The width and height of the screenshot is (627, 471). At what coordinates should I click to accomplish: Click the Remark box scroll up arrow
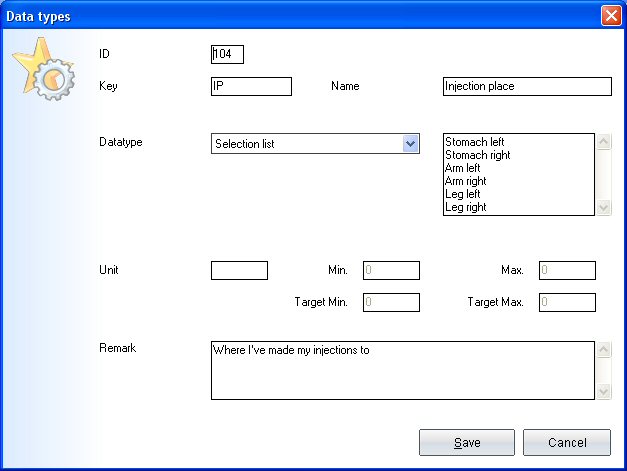point(603,350)
